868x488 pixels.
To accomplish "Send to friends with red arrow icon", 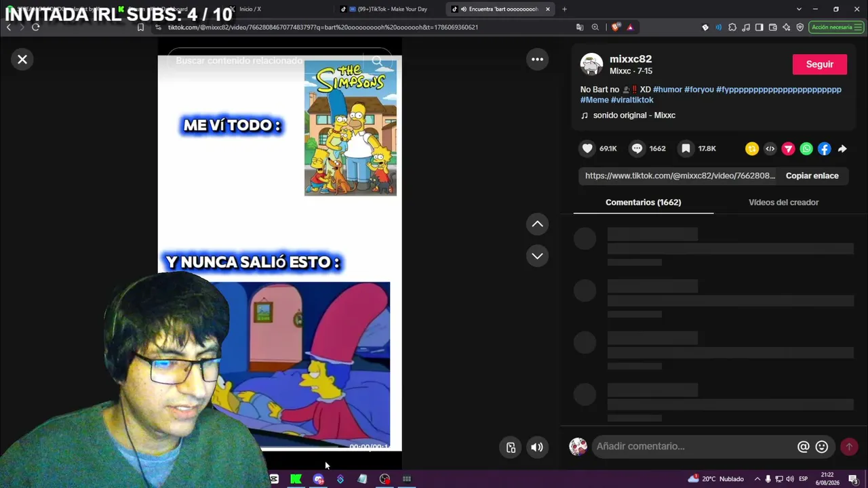I will tap(788, 148).
